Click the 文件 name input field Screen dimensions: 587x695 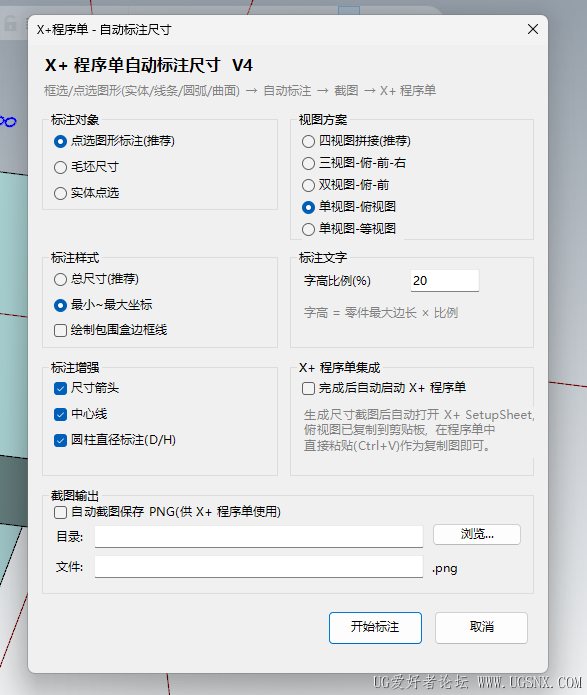tap(258, 567)
